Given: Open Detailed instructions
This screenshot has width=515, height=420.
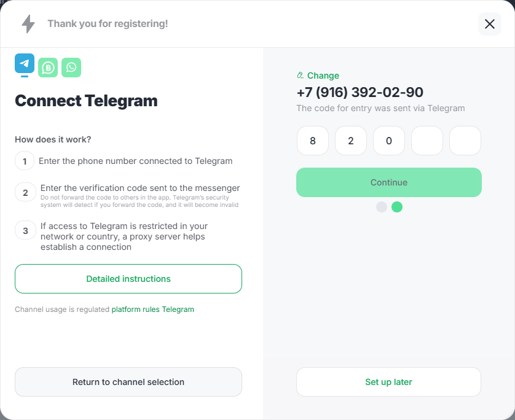Looking at the screenshot, I should pos(128,279).
